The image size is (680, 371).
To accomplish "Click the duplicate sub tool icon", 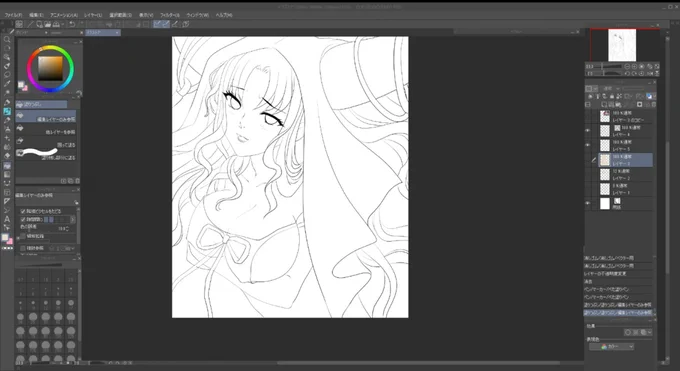I will coord(70,181).
